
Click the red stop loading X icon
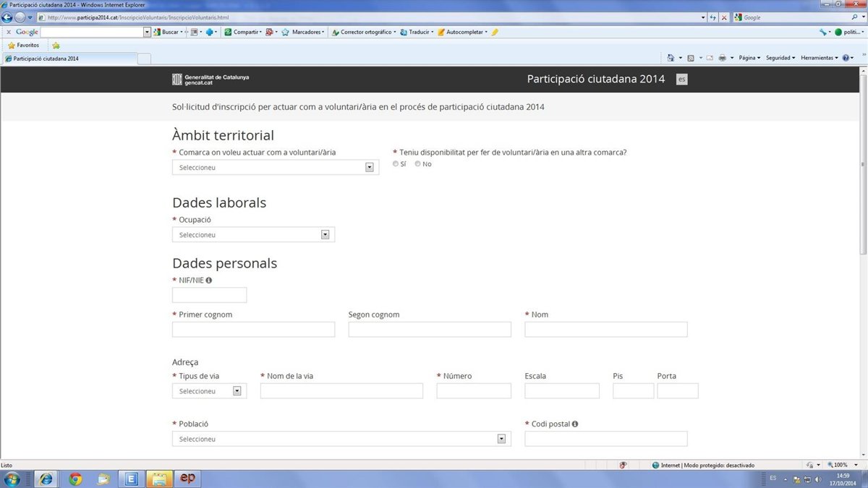[x=724, y=17]
